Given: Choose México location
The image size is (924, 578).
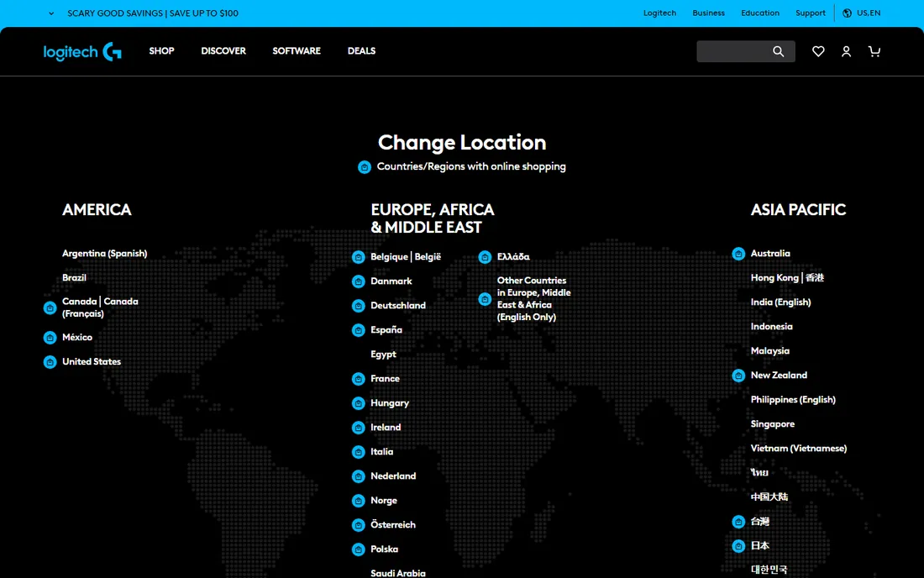Looking at the screenshot, I should click(77, 338).
